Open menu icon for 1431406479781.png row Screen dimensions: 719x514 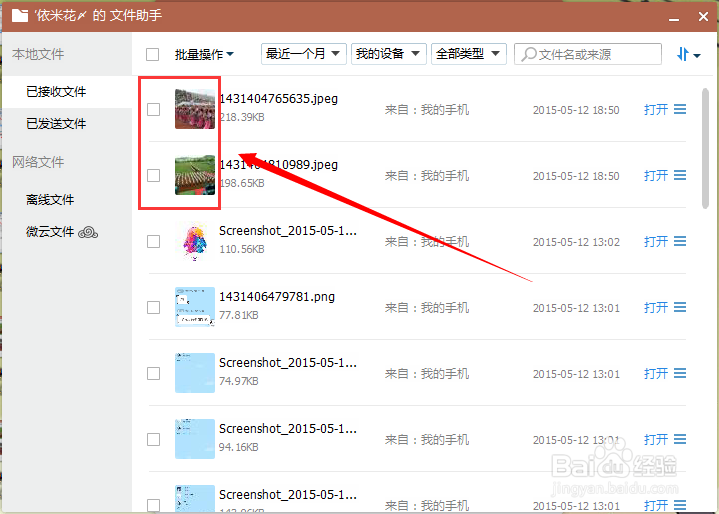point(680,308)
